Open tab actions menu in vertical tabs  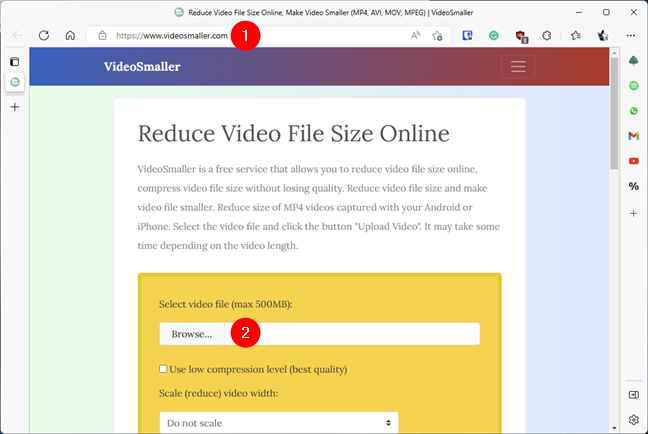click(15, 62)
